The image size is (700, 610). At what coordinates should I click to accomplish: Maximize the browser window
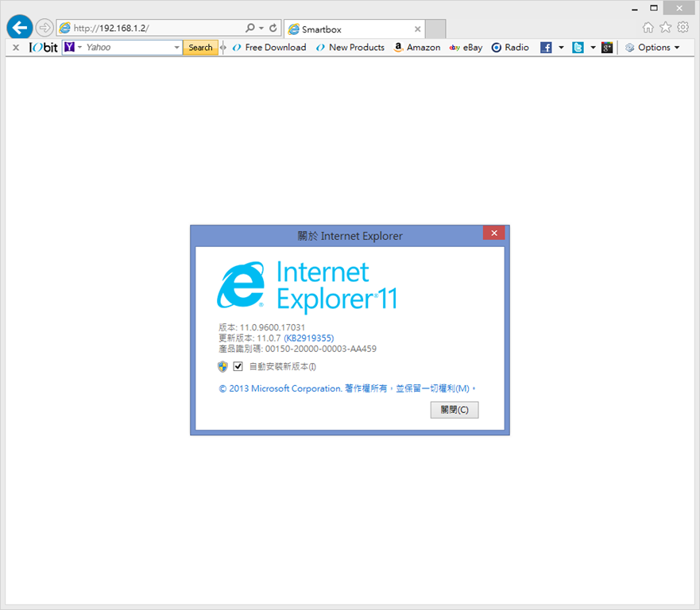654,8
